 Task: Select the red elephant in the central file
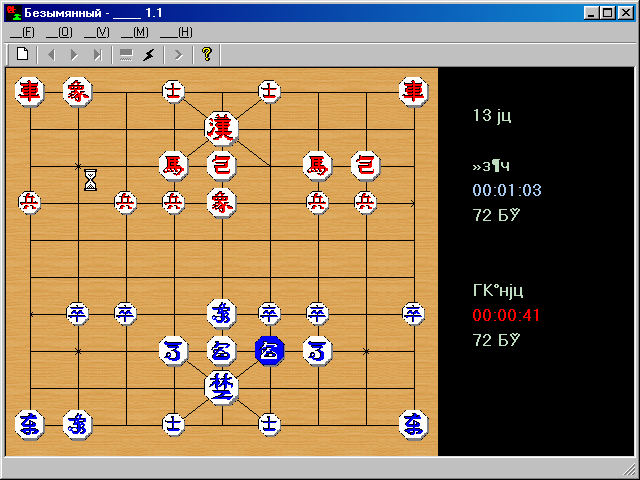pyautogui.click(x=222, y=203)
